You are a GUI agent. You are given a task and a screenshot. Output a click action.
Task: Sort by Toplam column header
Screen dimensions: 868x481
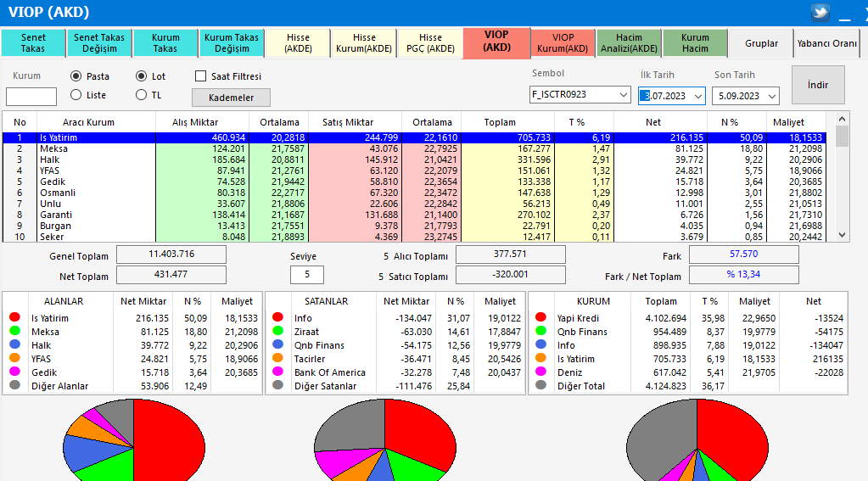pos(500,122)
